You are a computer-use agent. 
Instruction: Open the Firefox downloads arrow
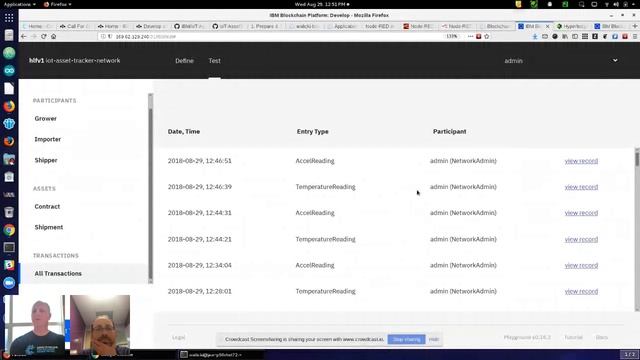535,36
